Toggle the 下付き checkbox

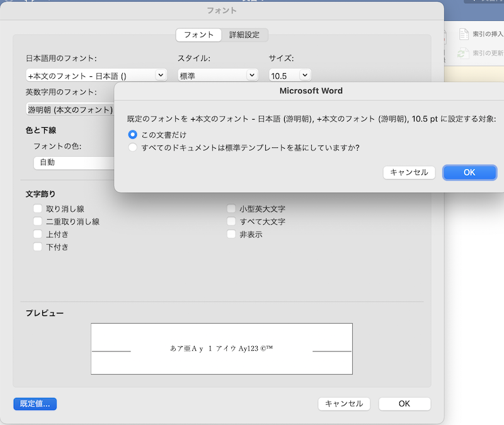pos(38,247)
